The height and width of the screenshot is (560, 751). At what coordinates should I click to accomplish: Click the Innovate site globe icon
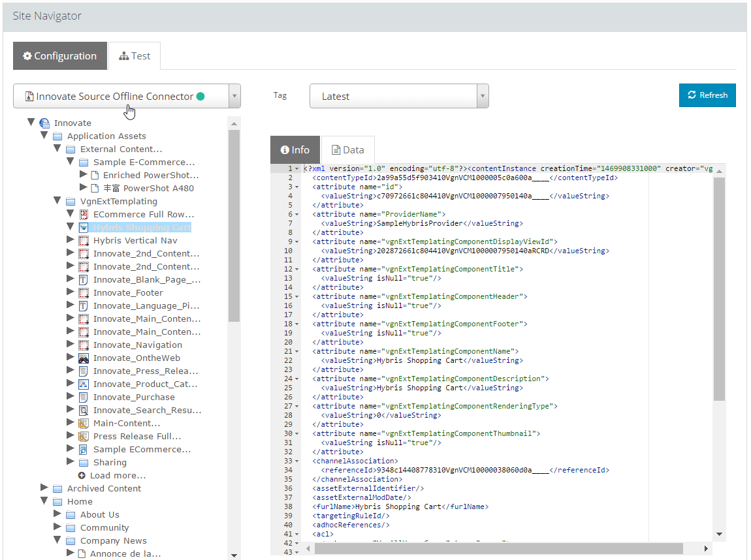[x=44, y=123]
